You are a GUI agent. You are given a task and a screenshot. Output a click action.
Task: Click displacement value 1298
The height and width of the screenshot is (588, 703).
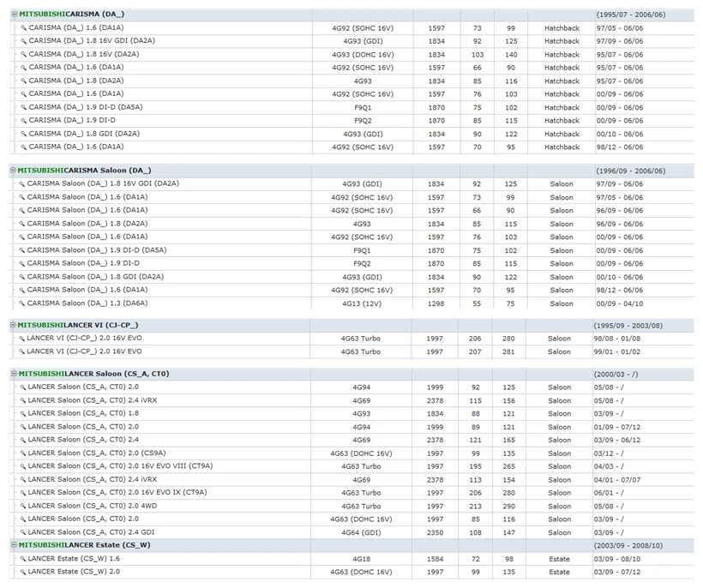click(436, 303)
